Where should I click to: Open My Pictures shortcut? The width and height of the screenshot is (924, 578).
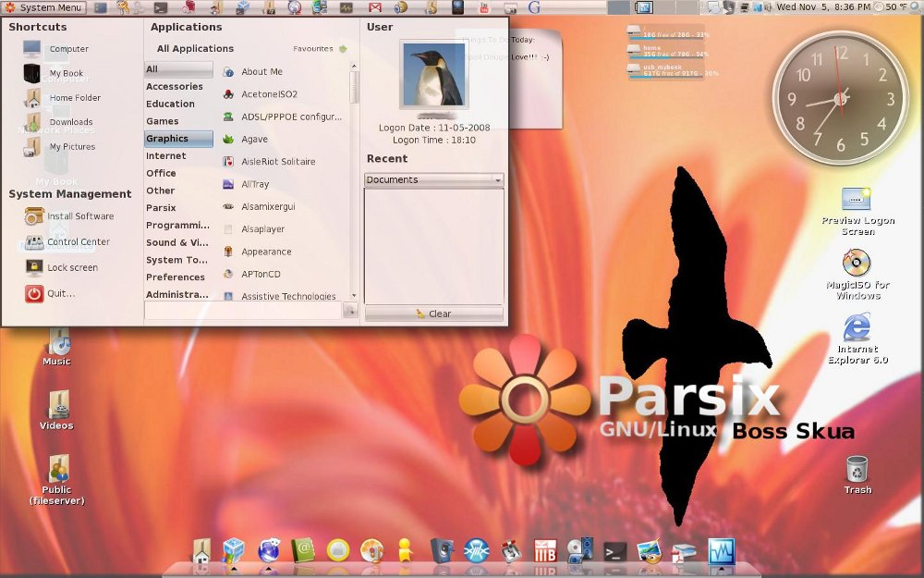[59, 147]
